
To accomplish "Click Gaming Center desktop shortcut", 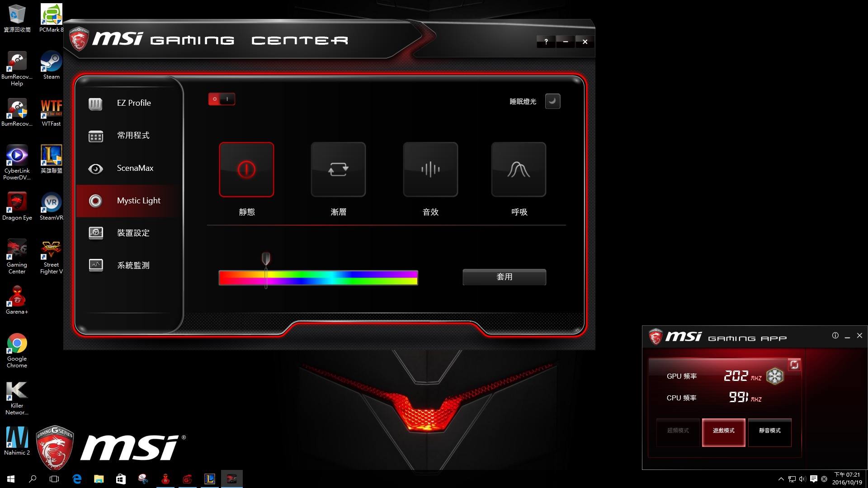I will click(x=17, y=257).
